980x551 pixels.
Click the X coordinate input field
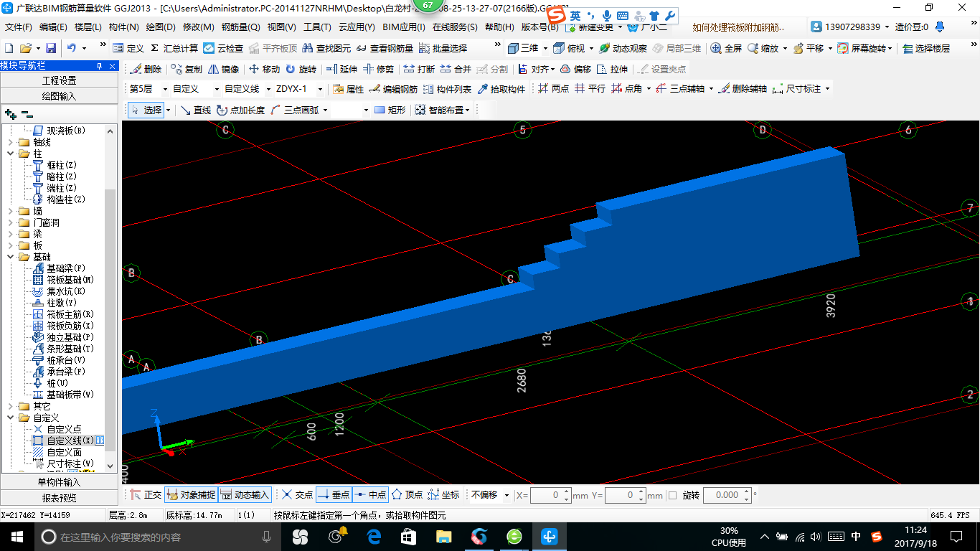[551, 495]
